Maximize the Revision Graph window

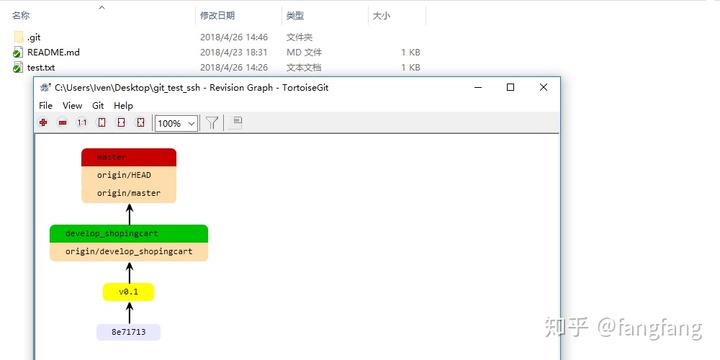tap(510, 87)
